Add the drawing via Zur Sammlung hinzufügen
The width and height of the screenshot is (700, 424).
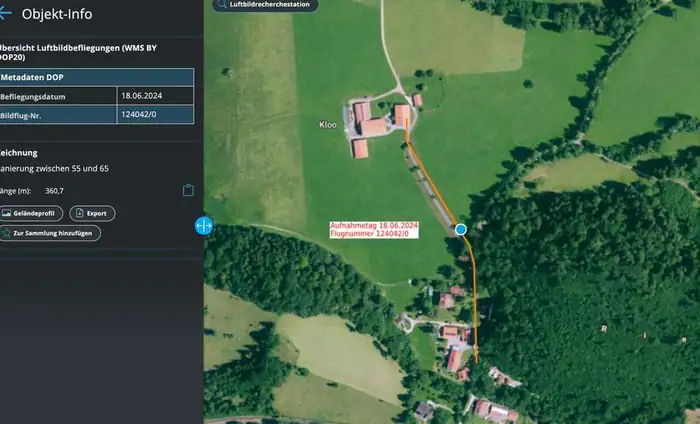[51, 233]
